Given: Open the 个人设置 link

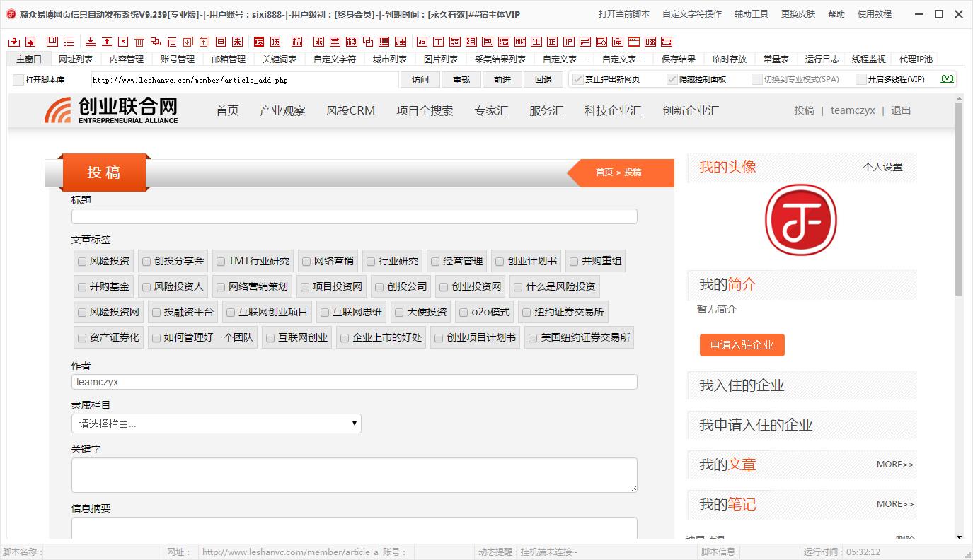Looking at the screenshot, I should click(882, 168).
